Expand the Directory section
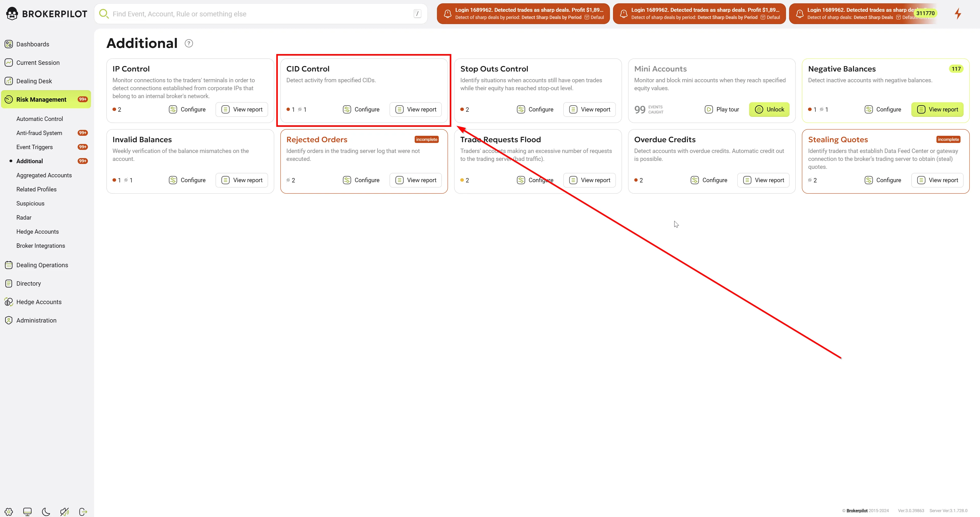The image size is (980, 517). click(46, 283)
